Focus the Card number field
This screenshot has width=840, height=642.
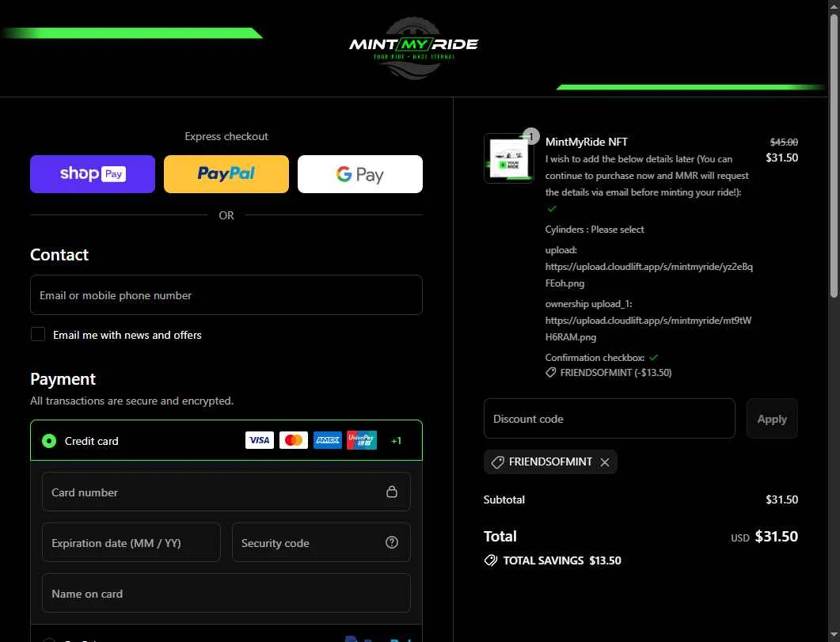[226, 492]
